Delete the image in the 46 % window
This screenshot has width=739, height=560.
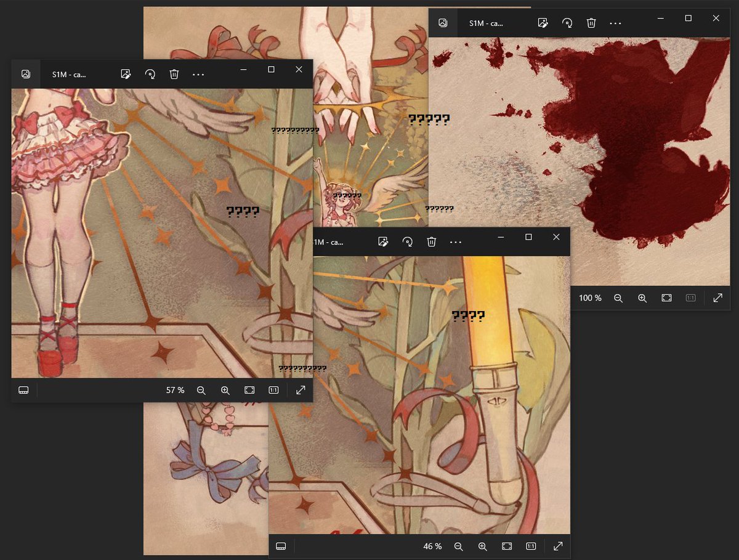[432, 241]
